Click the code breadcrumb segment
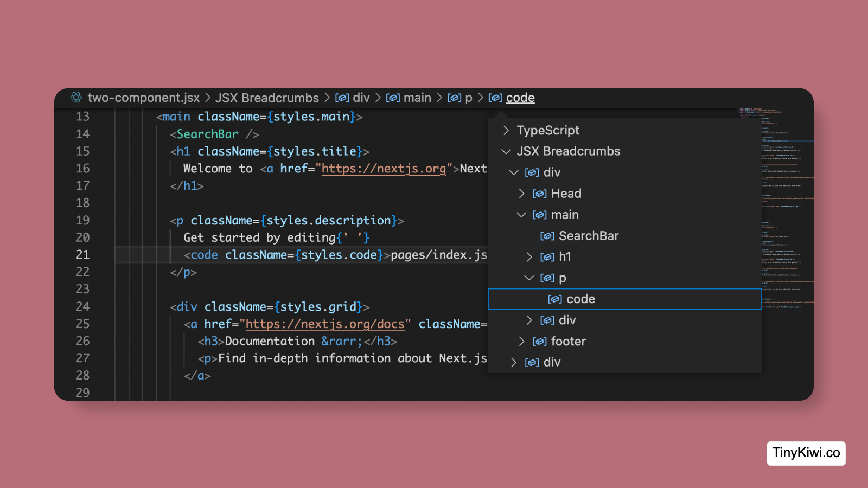 [520, 98]
